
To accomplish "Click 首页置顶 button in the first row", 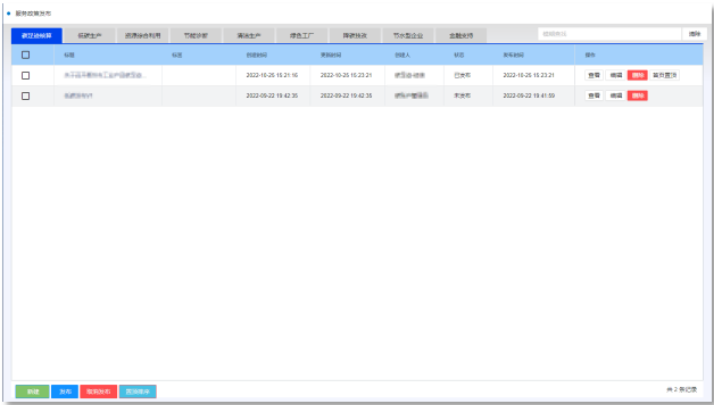I will click(664, 75).
